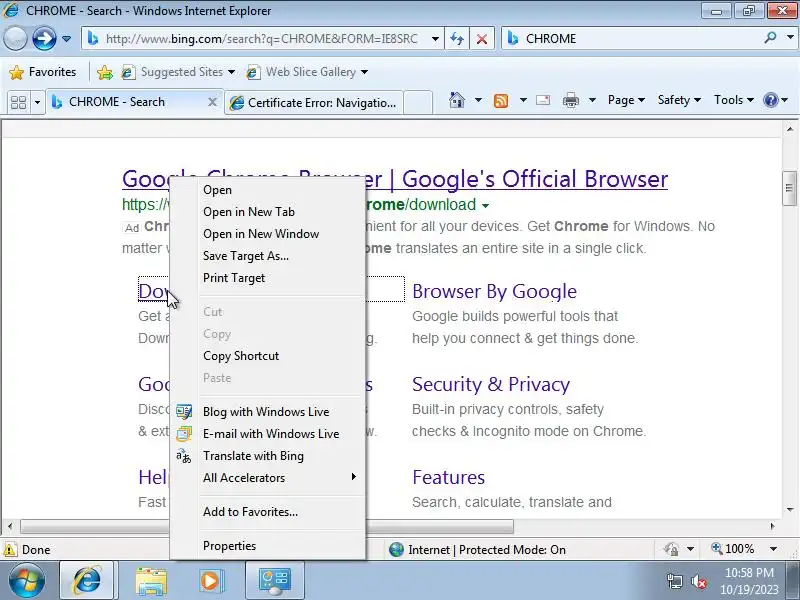This screenshot has width=800, height=600.
Task: Select Blog with Windows Live
Action: coord(268,412)
